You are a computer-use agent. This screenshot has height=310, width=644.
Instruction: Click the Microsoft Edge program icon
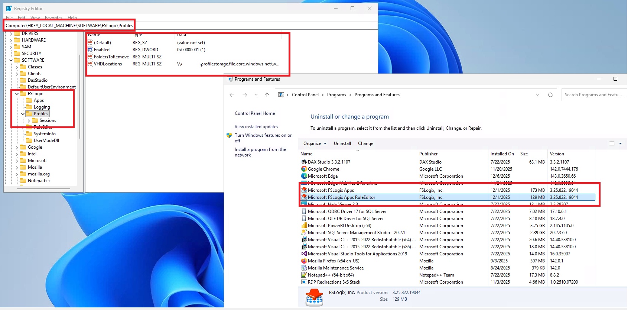(x=304, y=176)
